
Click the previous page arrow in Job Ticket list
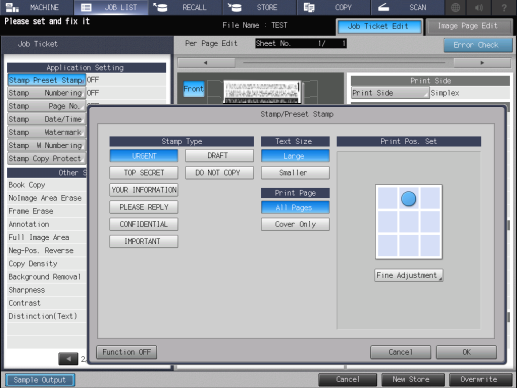(68, 359)
